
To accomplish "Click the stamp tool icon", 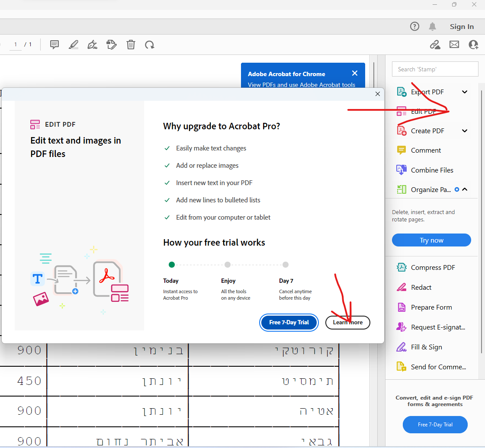I will (111, 45).
